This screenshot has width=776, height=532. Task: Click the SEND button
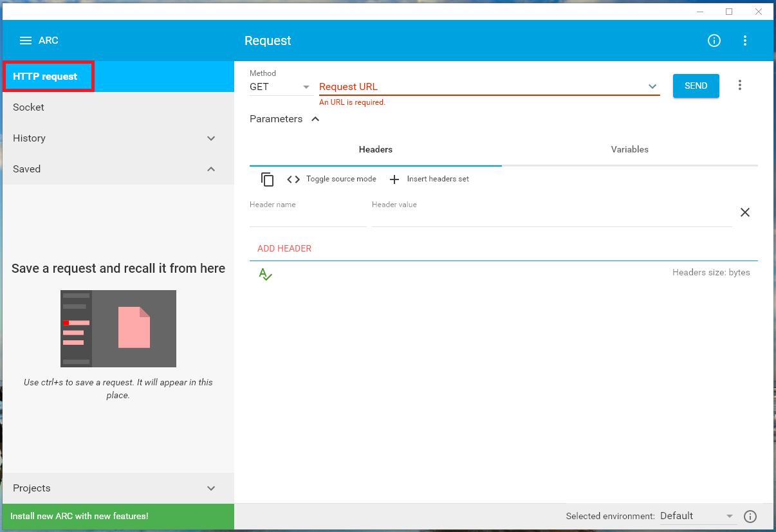click(696, 86)
